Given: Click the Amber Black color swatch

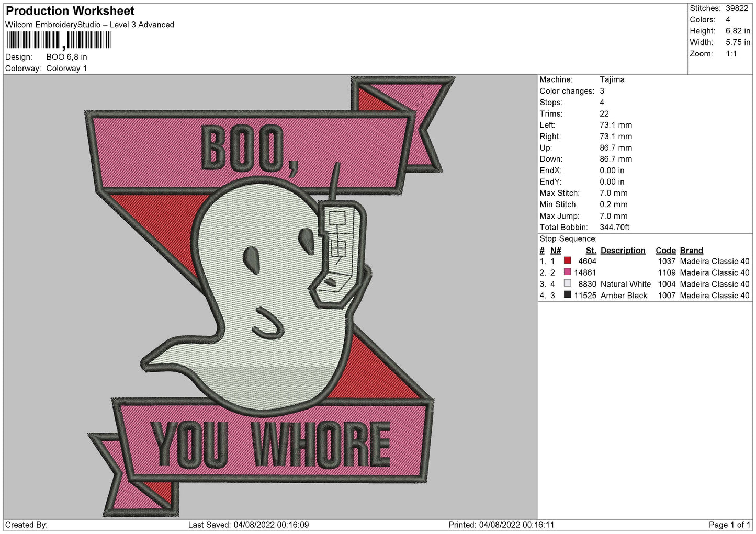Looking at the screenshot, I should pos(567,295).
